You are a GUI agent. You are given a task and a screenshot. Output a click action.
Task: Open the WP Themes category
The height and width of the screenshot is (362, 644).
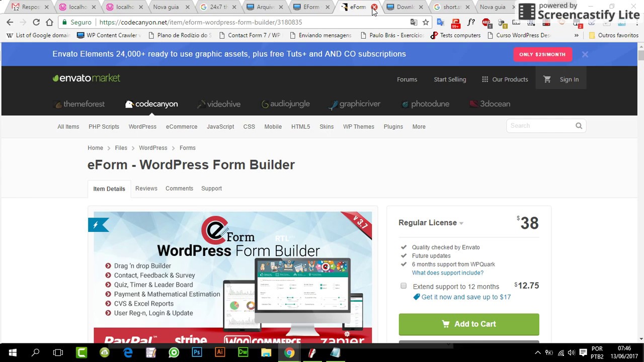pyautogui.click(x=359, y=127)
